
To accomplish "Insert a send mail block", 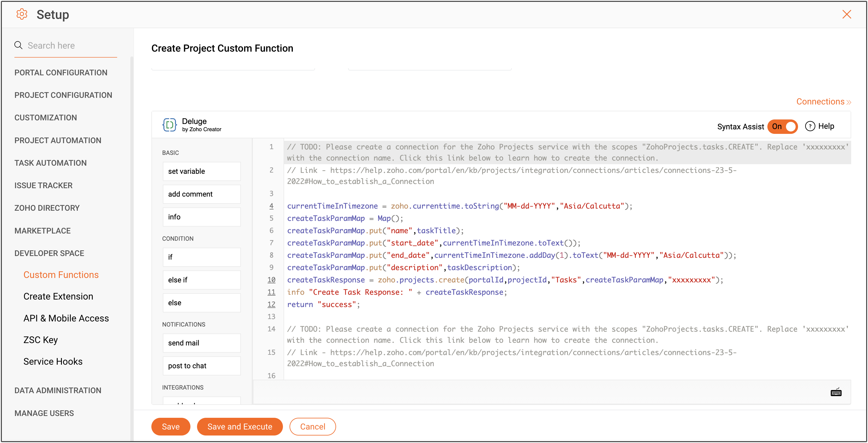I will coord(202,343).
